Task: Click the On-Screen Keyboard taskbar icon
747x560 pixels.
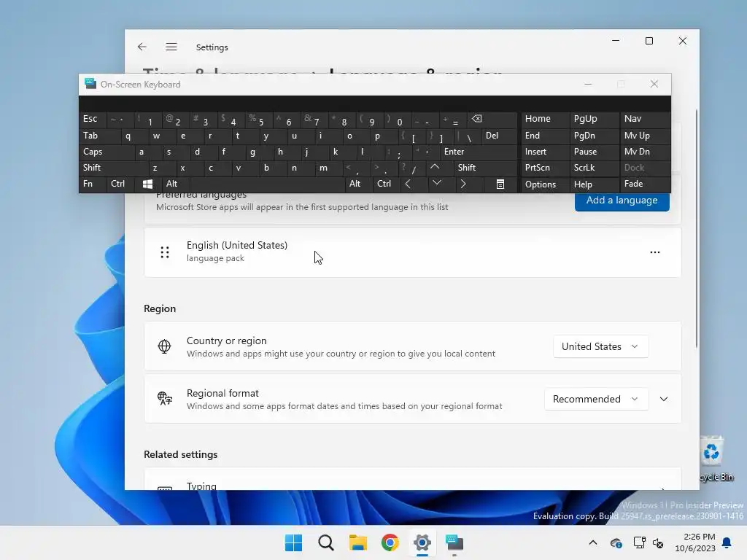Action: 454,542
